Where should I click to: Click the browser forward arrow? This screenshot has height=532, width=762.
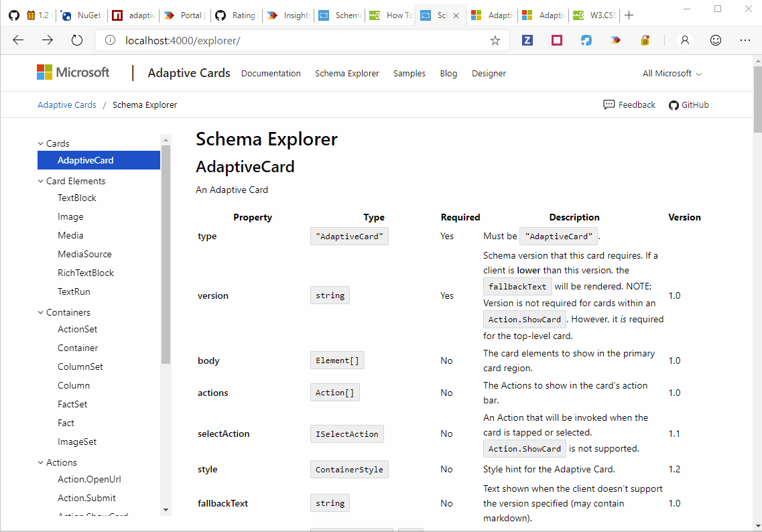tap(48, 40)
